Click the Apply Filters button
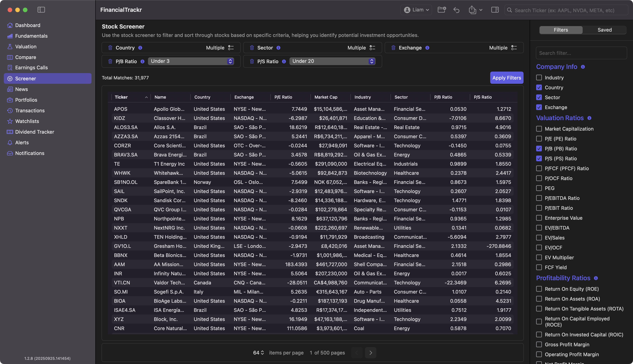 pos(507,78)
